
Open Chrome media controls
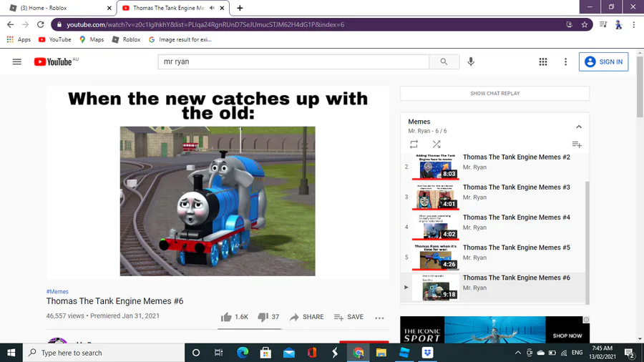tap(603, 24)
